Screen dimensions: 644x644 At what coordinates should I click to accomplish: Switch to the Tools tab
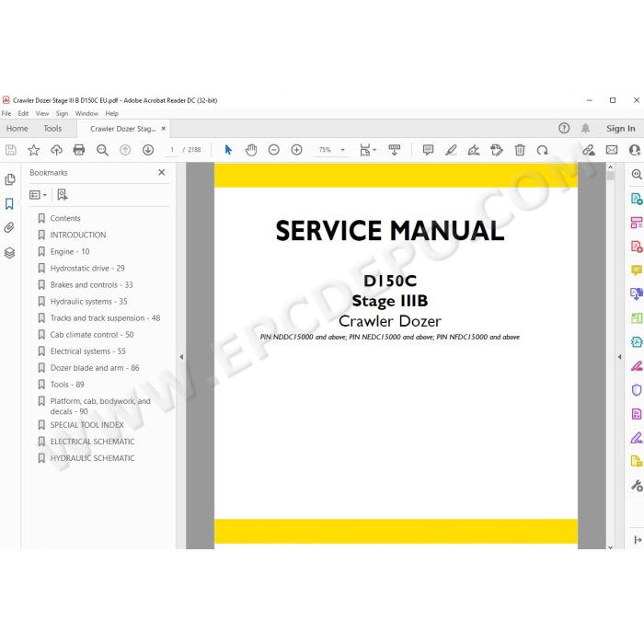point(52,129)
